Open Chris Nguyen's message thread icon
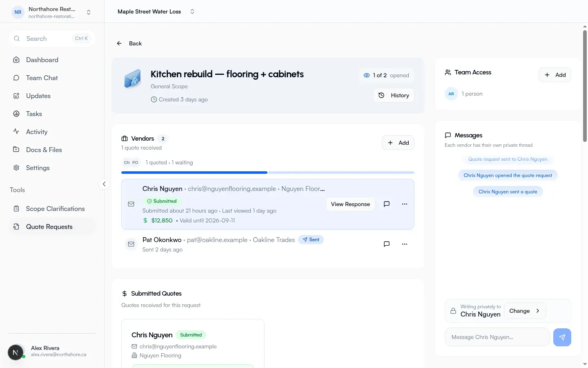The image size is (588, 368). tap(386, 204)
